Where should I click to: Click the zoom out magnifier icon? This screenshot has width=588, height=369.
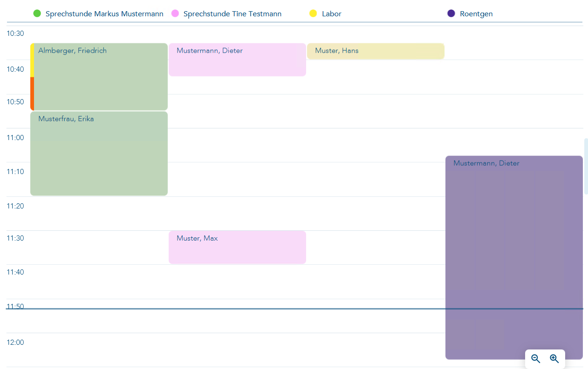click(x=536, y=359)
